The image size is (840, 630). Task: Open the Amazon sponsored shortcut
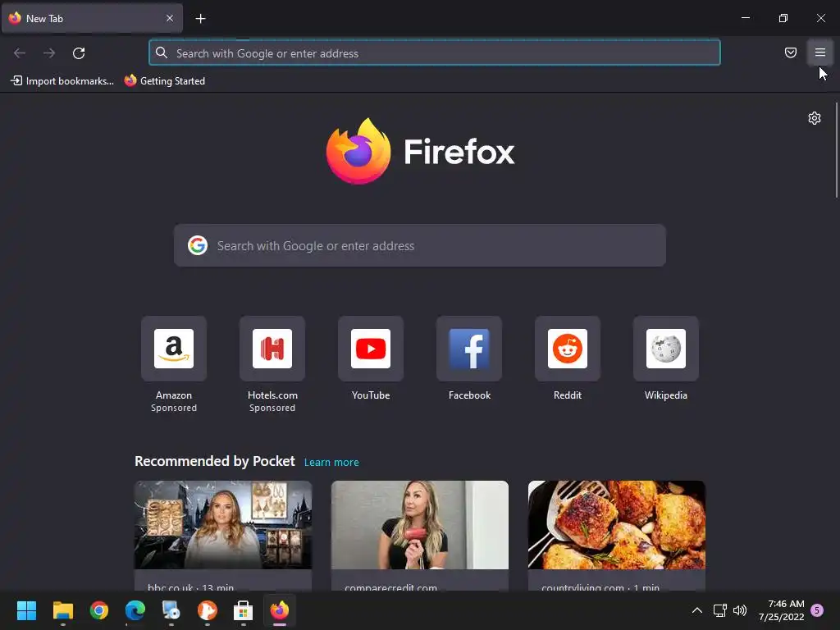point(174,349)
